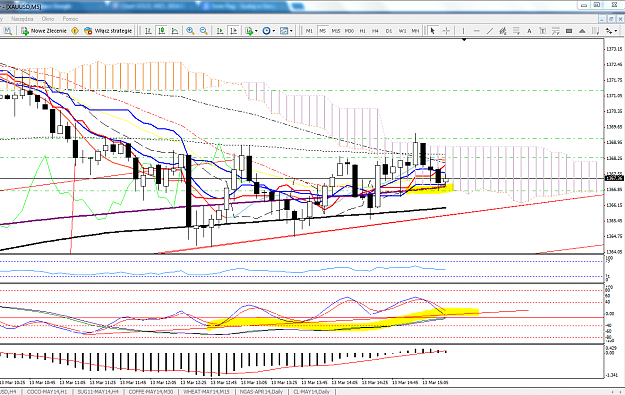Select the M15 timeframe
Image resolution: width=625 pixels, height=395 pixels.
pyautogui.click(x=336, y=31)
